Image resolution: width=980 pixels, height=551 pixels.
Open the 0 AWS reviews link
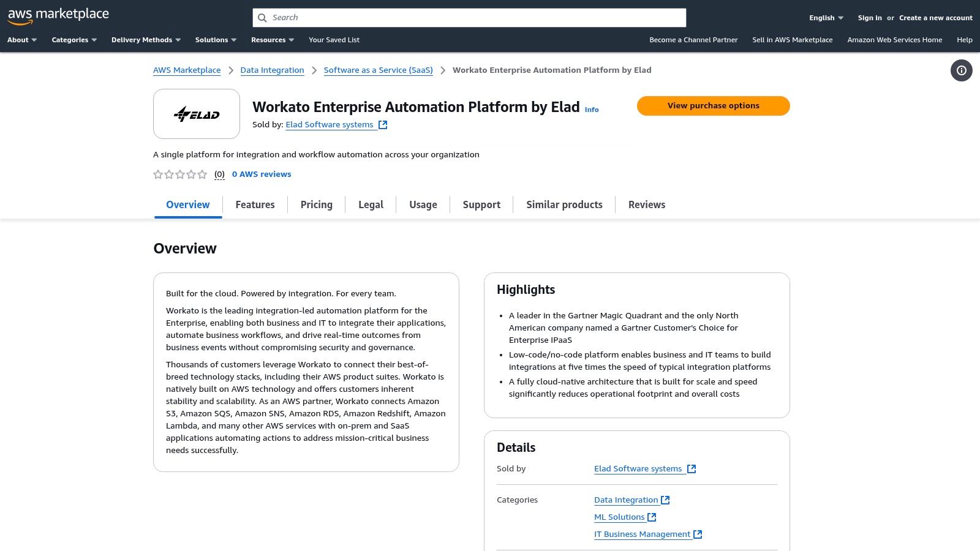262,174
